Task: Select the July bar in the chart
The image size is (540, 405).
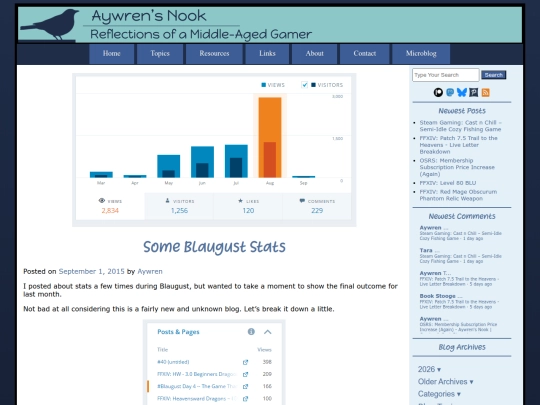Action: [x=236, y=161]
